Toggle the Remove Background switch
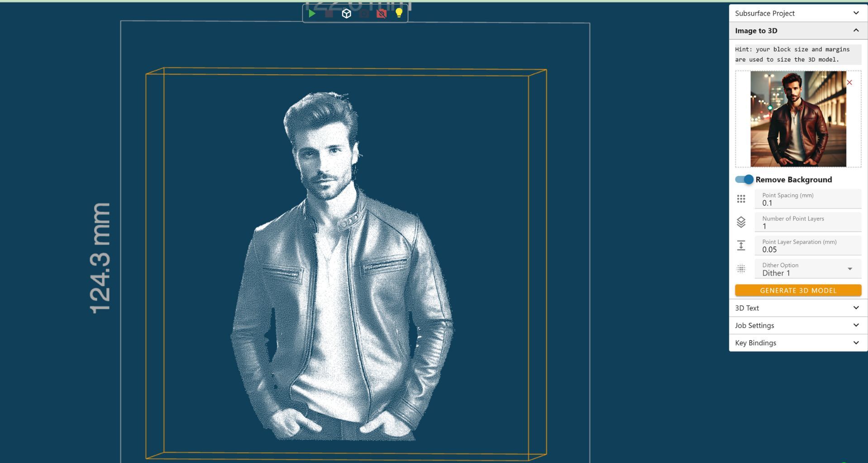Screen dimensions: 868x463 coord(744,180)
